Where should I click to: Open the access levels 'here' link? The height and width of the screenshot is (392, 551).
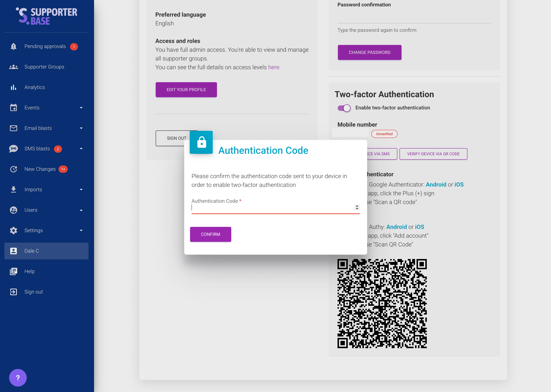(x=273, y=67)
